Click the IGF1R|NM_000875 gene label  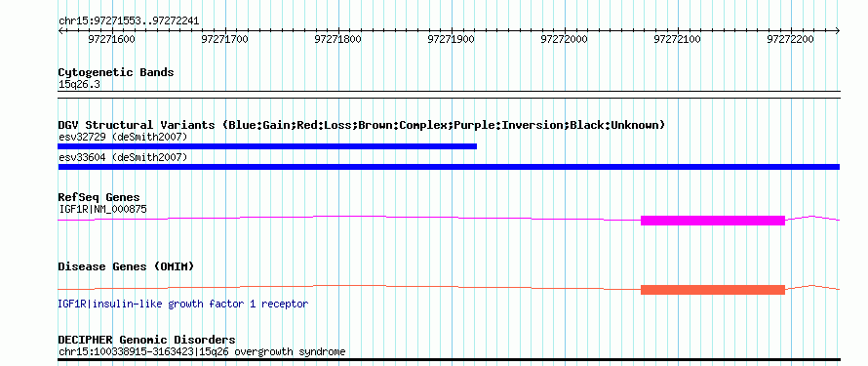[103, 209]
